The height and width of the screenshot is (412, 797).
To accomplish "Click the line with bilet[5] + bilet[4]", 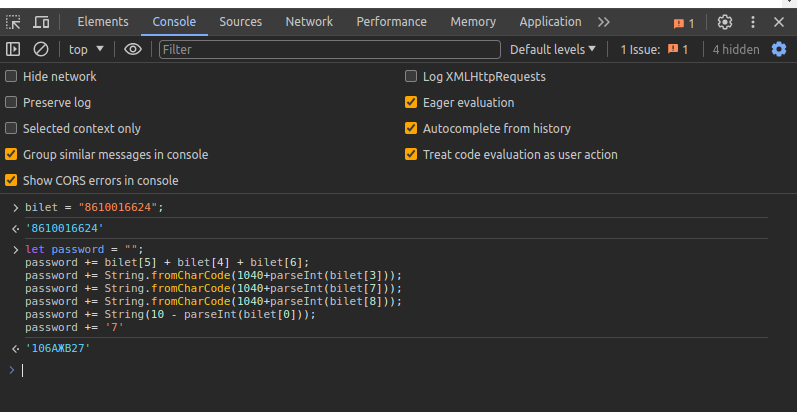I will pyautogui.click(x=167, y=263).
